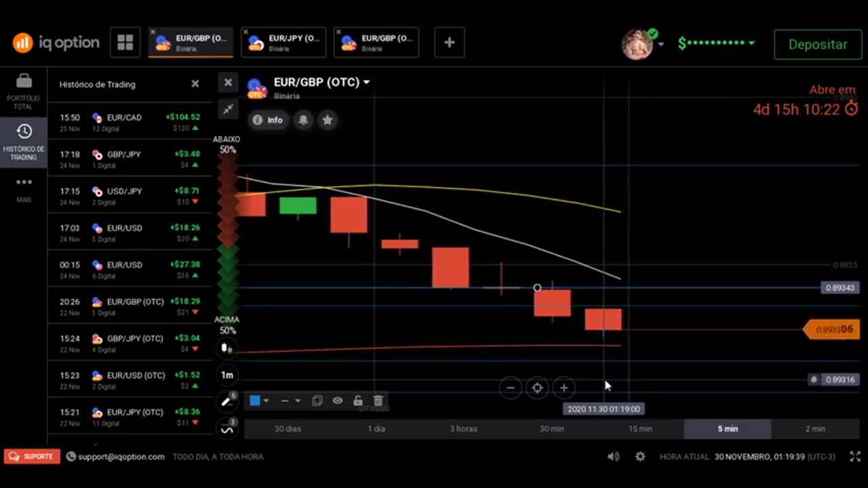Select the 2 min timeframe

coord(815,429)
